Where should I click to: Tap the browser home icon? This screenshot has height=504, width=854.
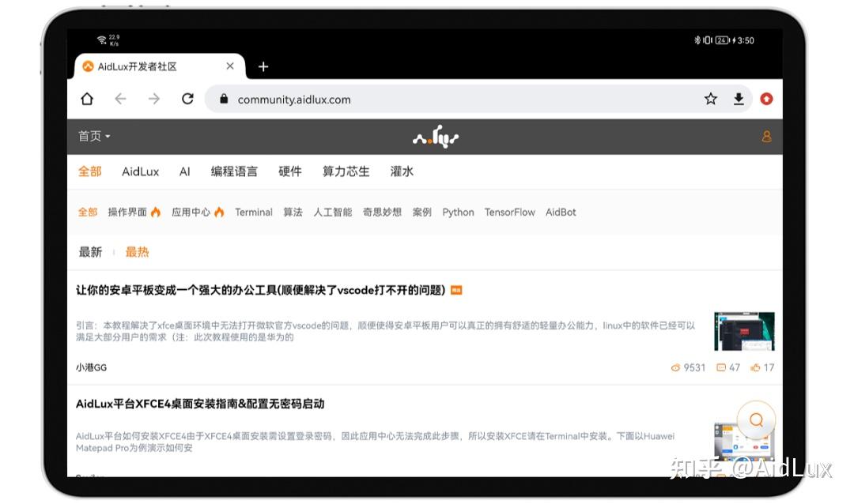87,99
